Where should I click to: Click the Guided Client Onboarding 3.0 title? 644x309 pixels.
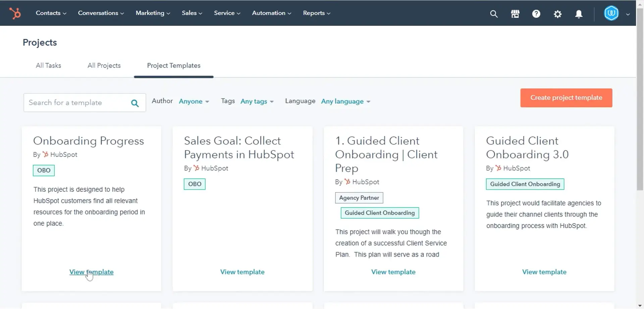(x=527, y=148)
